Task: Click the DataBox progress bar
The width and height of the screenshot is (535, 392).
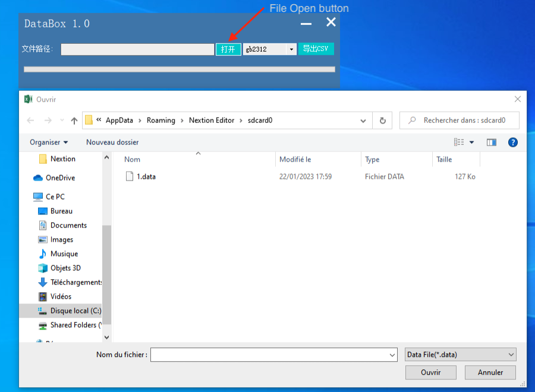Action: point(180,69)
